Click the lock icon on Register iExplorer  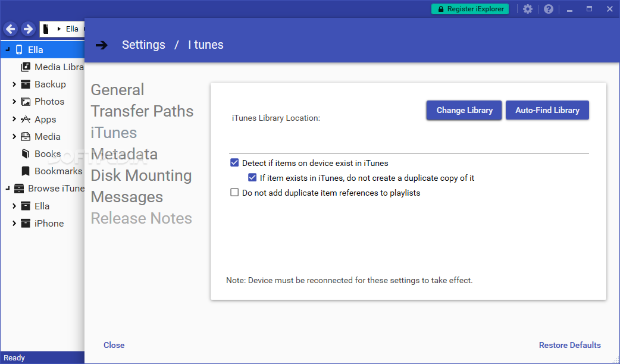440,9
